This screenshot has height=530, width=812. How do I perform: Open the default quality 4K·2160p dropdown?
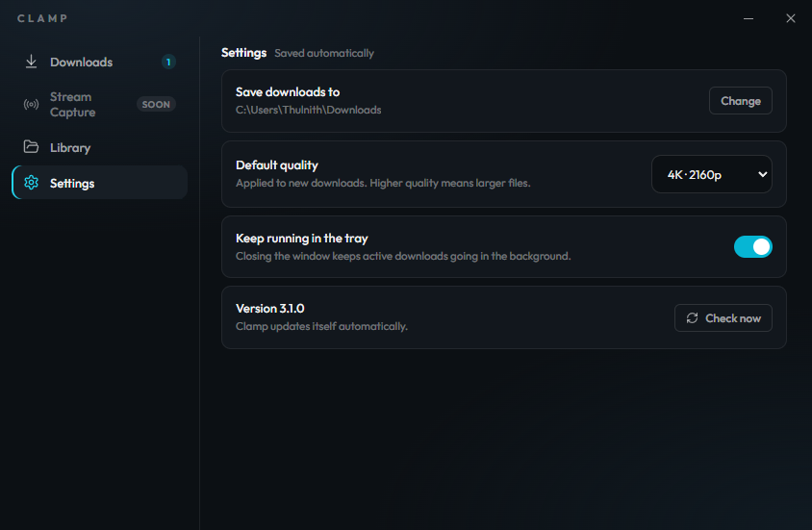[x=712, y=174]
